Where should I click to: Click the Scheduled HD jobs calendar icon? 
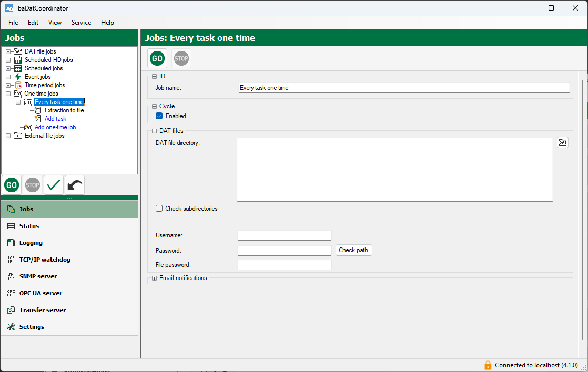tap(18, 60)
